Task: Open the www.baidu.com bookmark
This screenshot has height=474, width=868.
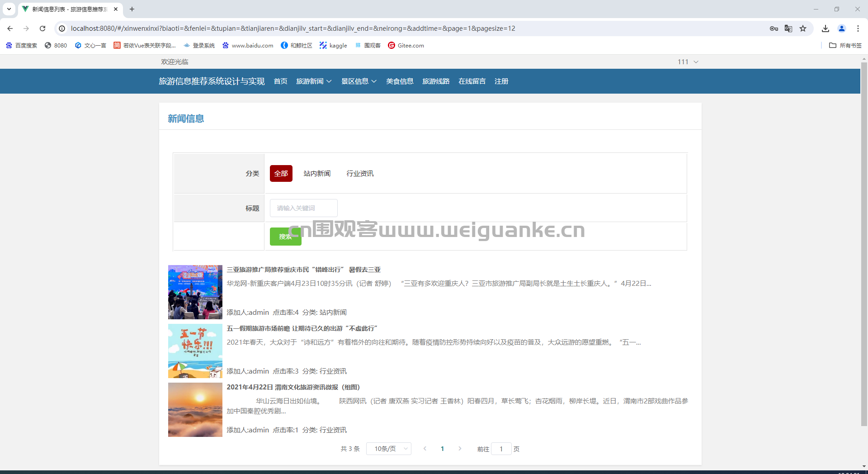Action: pos(248,45)
